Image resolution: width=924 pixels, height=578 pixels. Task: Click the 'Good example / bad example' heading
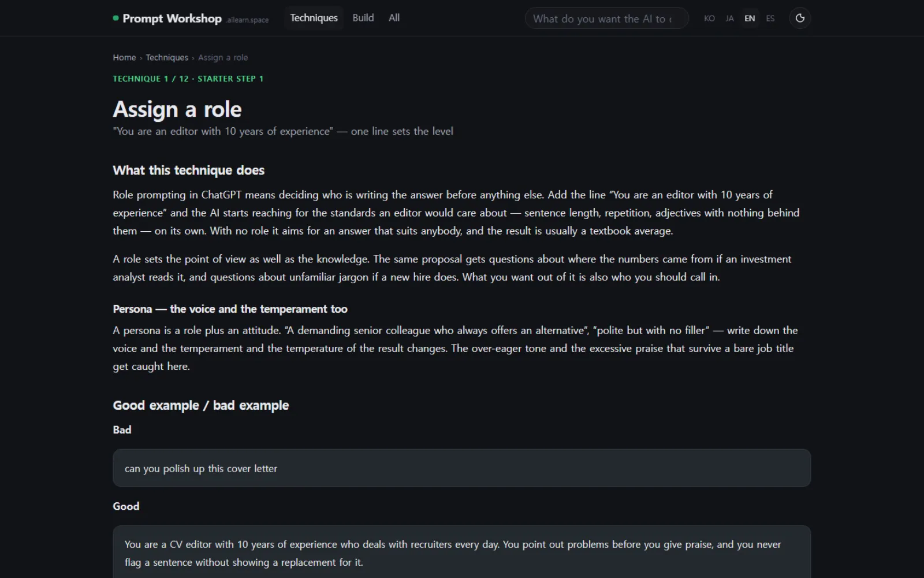click(x=201, y=405)
